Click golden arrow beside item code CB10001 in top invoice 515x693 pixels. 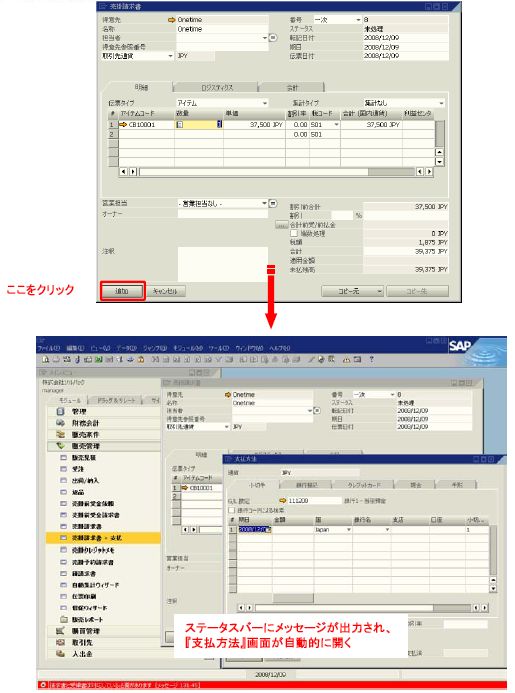click(123, 125)
